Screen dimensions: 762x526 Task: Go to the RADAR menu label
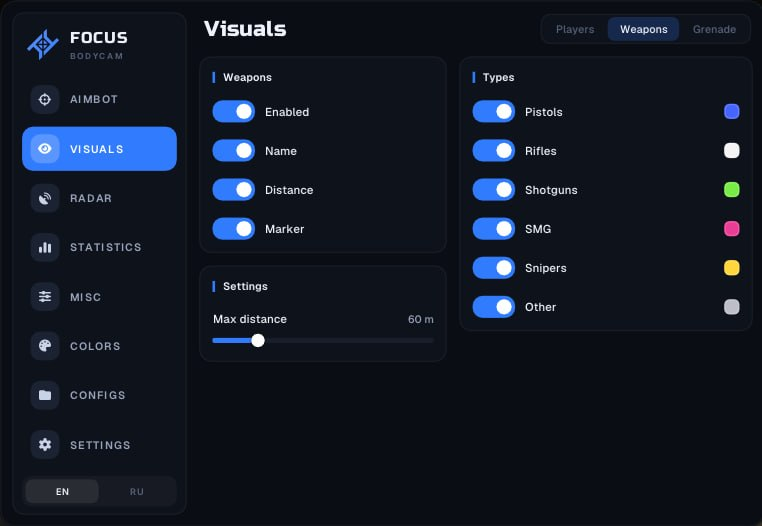[91, 198]
